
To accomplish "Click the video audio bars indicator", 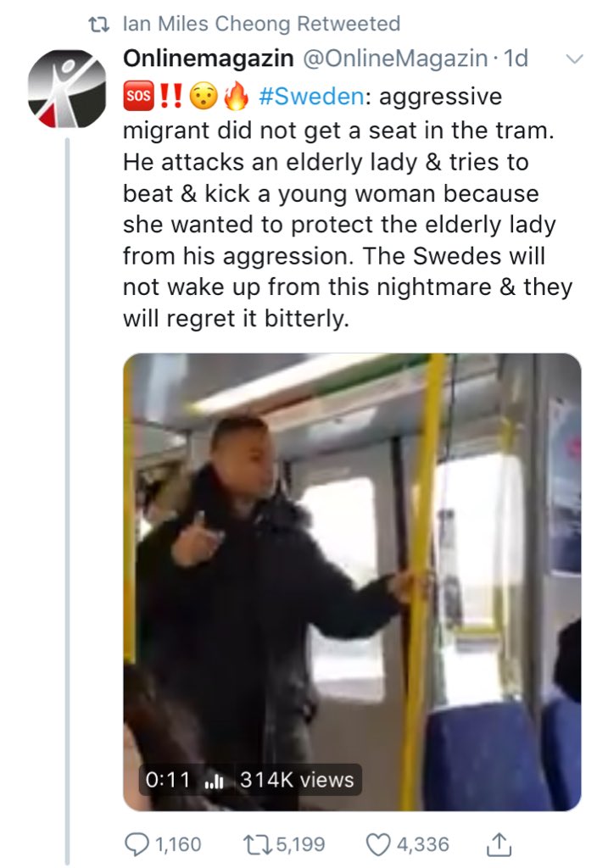I will (x=214, y=781).
